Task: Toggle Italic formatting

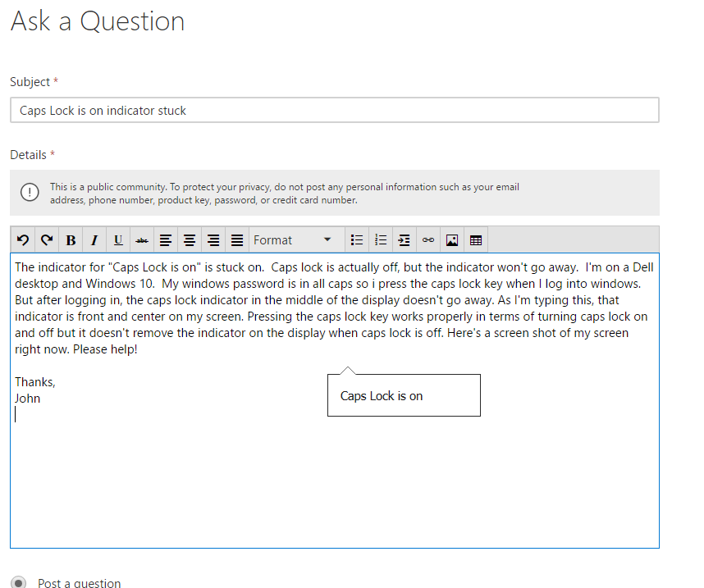Action: point(94,240)
